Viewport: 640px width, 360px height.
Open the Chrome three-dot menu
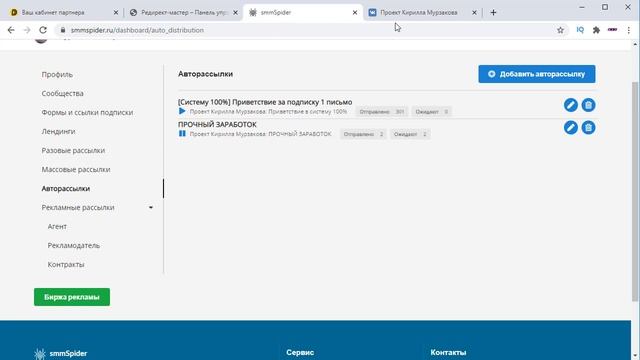(629, 30)
